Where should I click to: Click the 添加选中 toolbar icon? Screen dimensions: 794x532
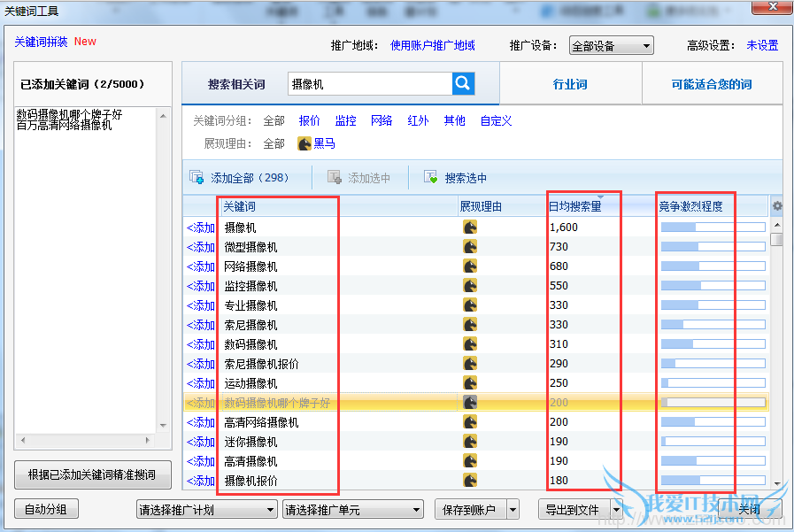[335, 177]
